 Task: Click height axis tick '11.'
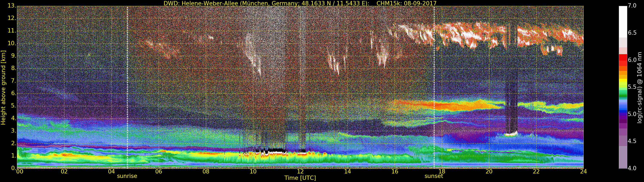(12, 31)
